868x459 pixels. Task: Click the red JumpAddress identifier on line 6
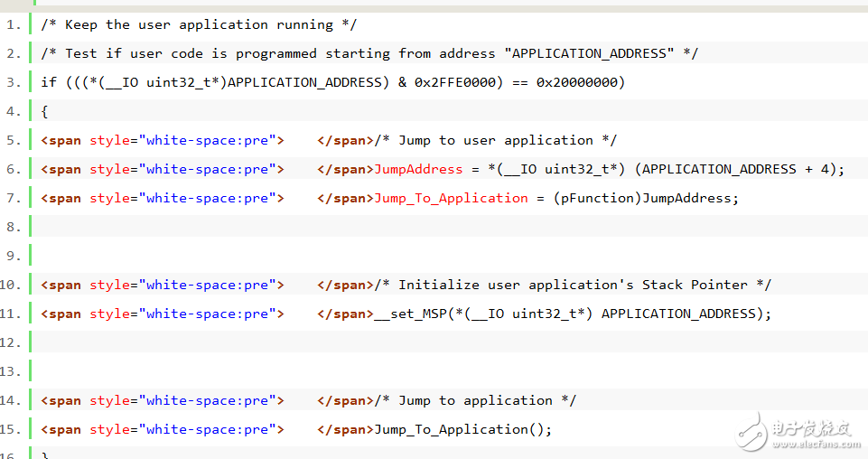[418, 170]
